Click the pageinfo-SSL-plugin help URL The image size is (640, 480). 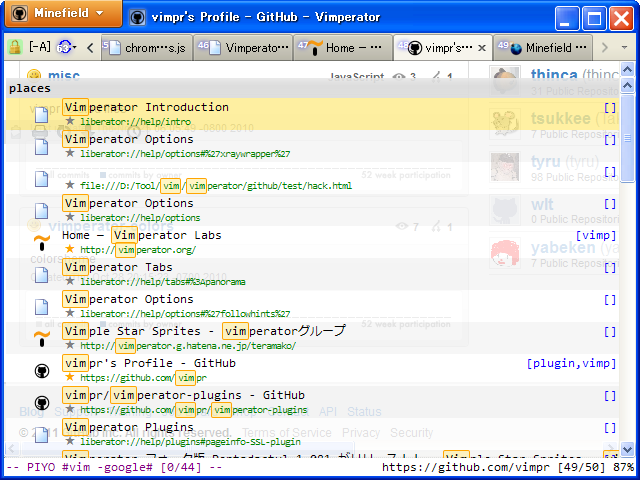[190, 442]
